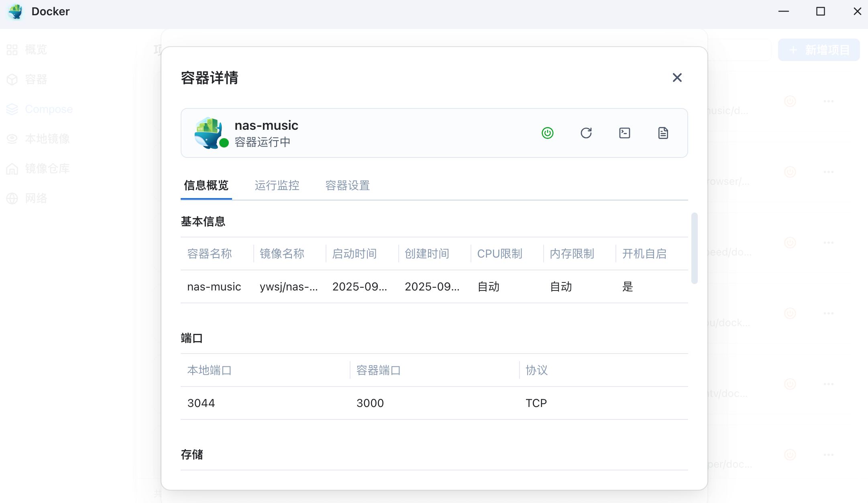
Task: Select the 信息概览 tab
Action: 206,185
